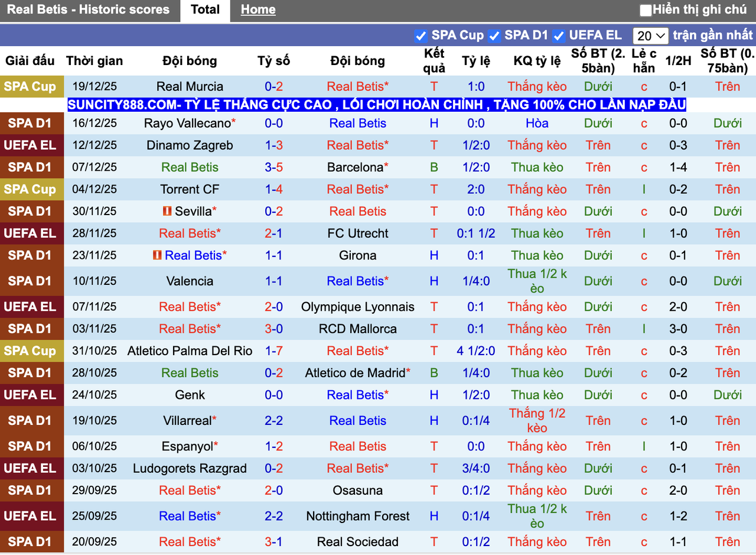Click the SPA D1 label dated 07/12/25
Screen dimensions: 756x555
tap(30, 167)
